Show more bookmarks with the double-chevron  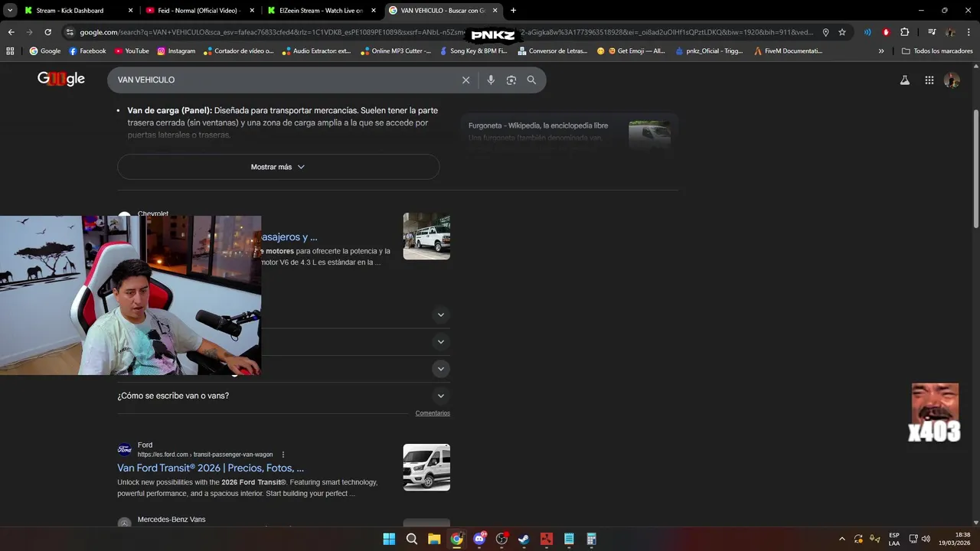pyautogui.click(x=881, y=51)
